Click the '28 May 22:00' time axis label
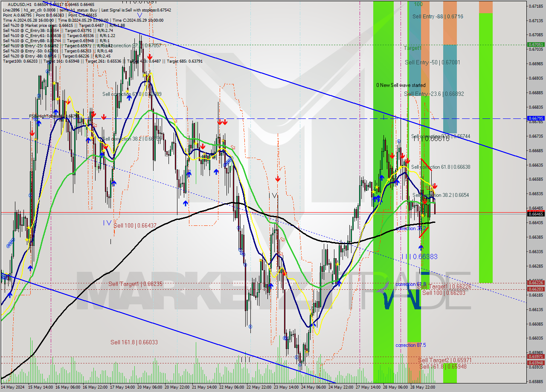This screenshot has width=546, height=392. coord(422,388)
